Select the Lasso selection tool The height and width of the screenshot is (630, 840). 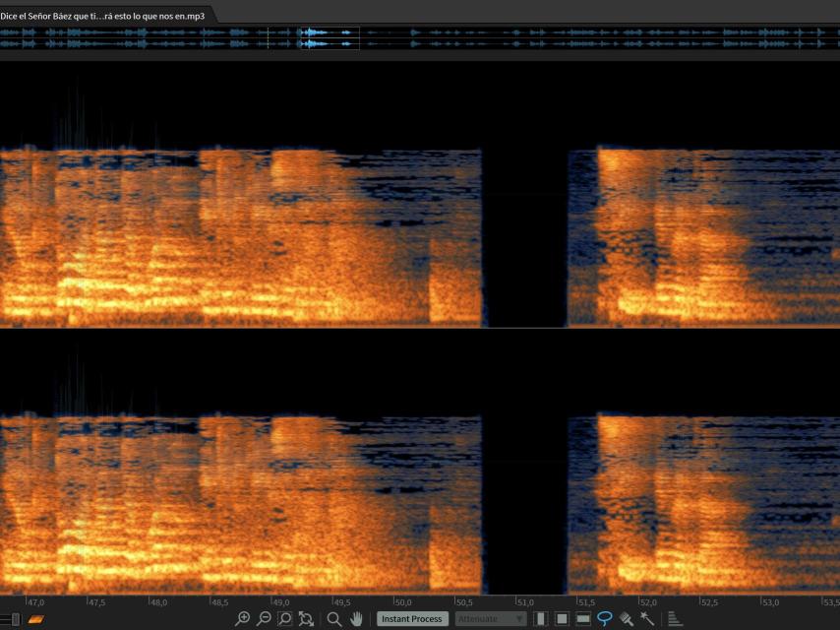click(605, 619)
